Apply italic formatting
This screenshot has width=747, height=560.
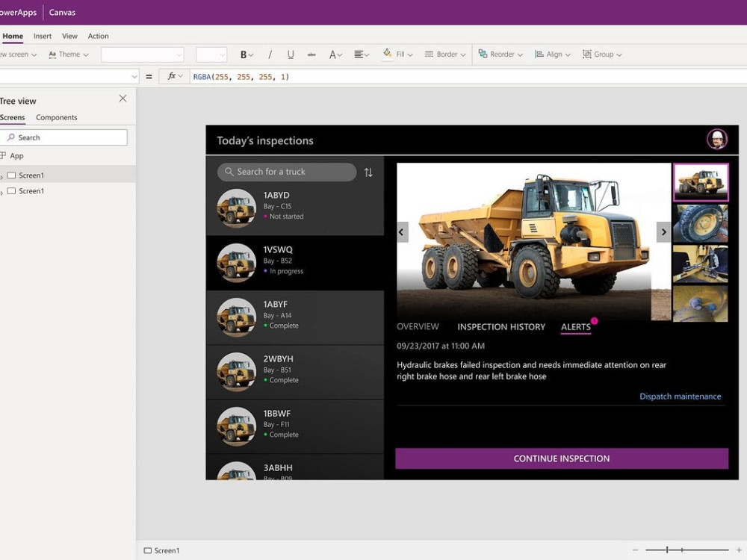(270, 55)
